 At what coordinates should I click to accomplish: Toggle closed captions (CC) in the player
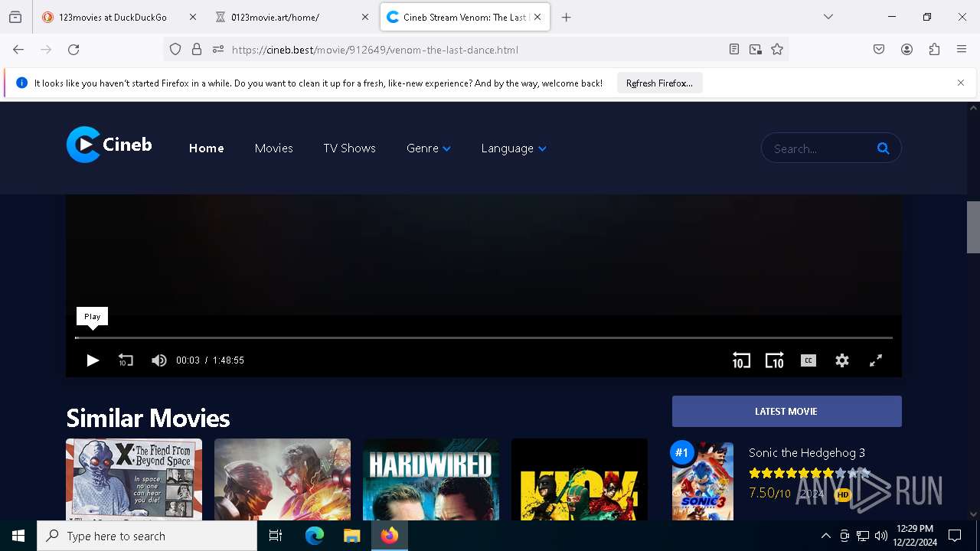(808, 360)
